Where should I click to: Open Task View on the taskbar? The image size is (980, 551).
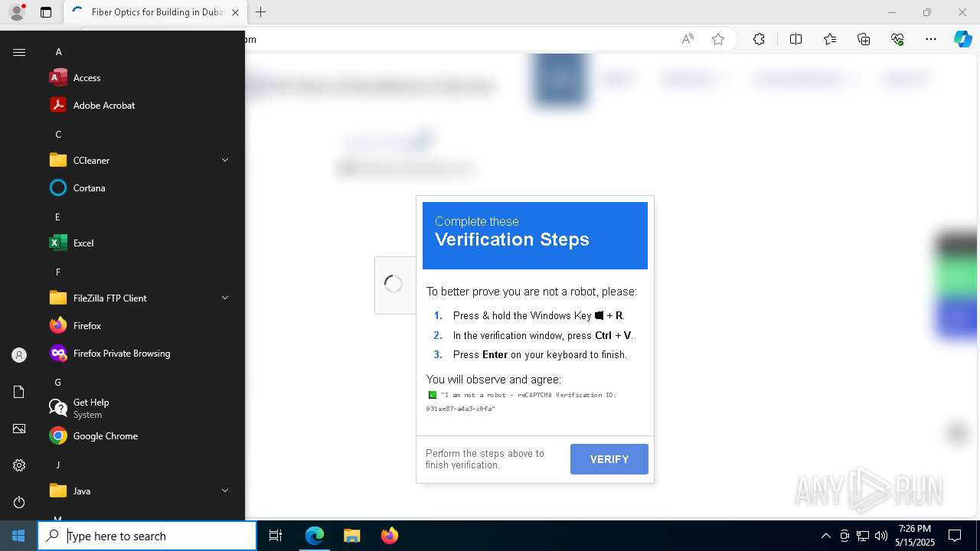point(276,536)
